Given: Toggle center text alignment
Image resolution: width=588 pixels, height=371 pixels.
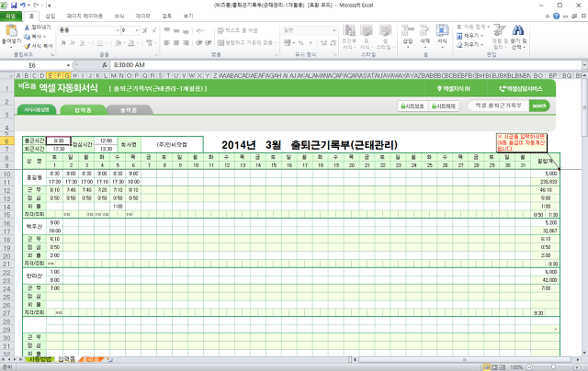Looking at the screenshot, I should 176,43.
